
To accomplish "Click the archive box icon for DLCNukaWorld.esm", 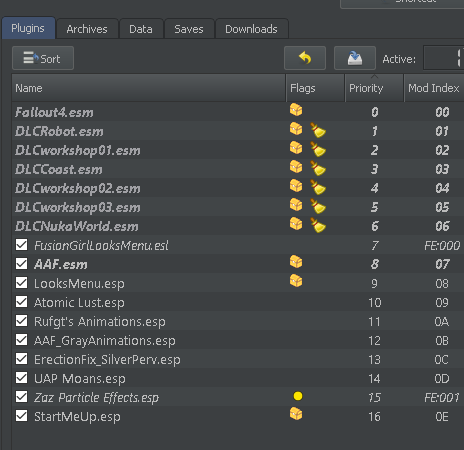I will click(x=296, y=224).
